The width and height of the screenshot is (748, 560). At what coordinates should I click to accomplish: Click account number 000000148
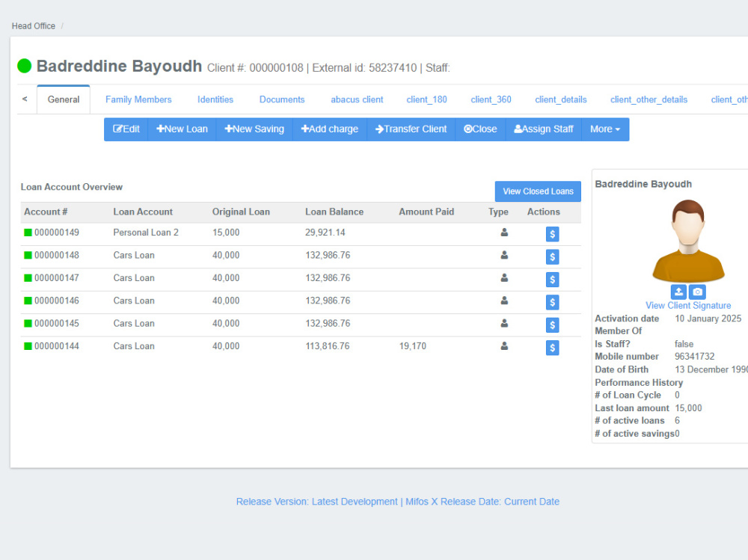pos(57,255)
